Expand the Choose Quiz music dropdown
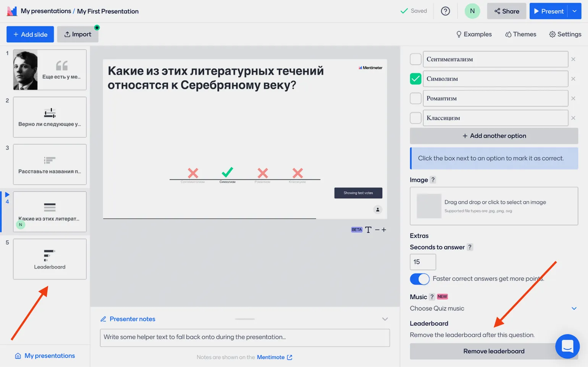The width and height of the screenshot is (588, 367). coord(573,308)
